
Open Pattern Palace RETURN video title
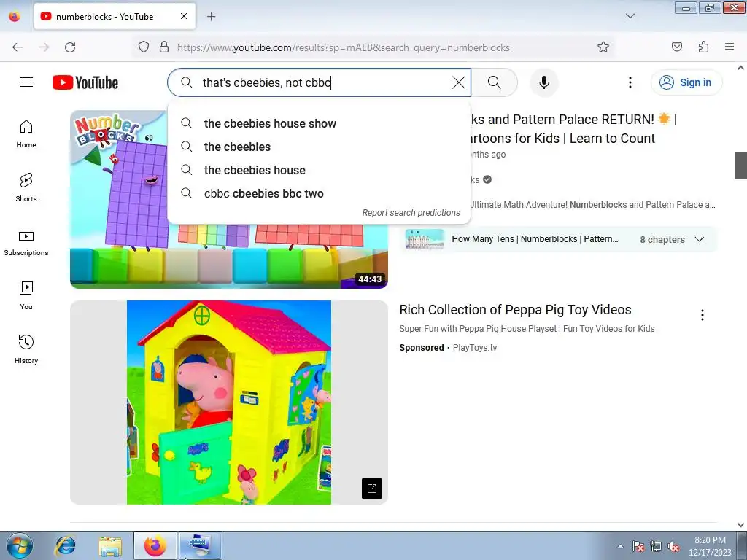pos(574,128)
